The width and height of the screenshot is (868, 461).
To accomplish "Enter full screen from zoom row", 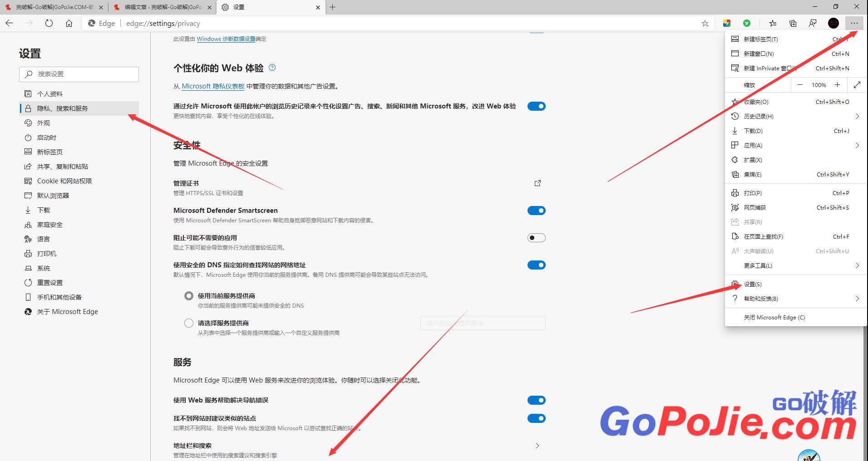I will pos(857,85).
